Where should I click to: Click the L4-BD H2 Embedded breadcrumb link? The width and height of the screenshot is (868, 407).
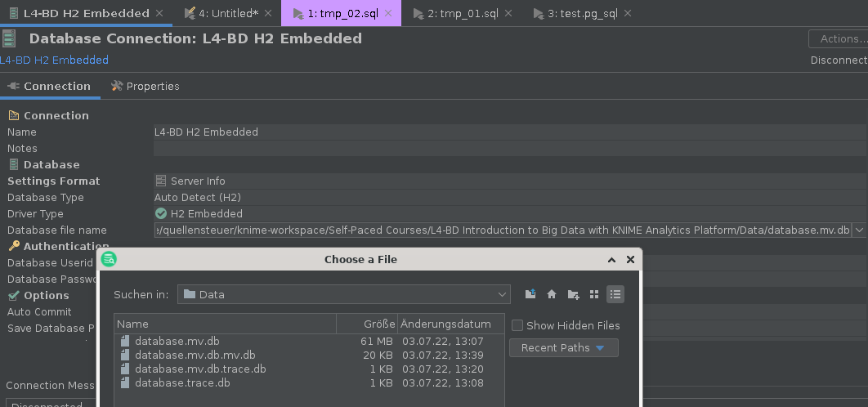[x=54, y=60]
